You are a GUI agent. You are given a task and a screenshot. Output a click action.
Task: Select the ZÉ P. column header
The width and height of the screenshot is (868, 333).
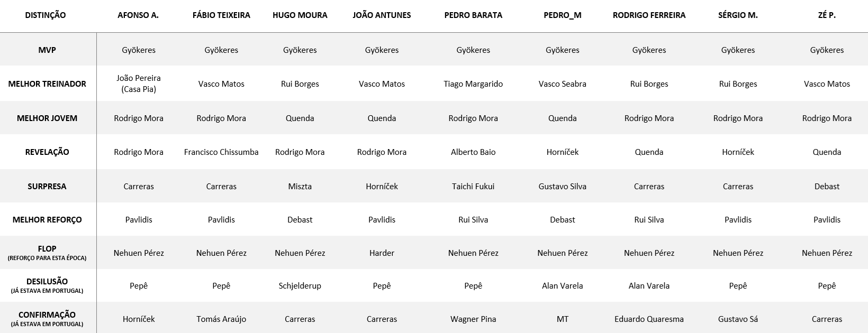point(827,15)
